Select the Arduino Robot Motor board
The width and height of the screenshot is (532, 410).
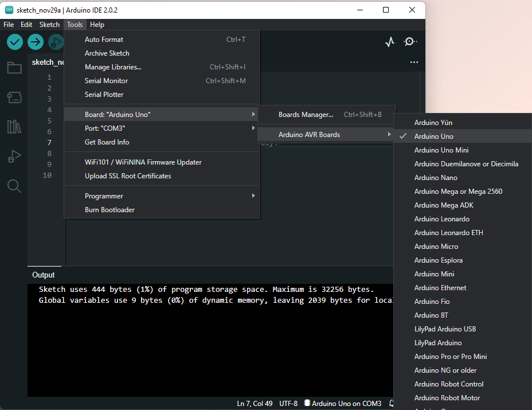coord(463,398)
